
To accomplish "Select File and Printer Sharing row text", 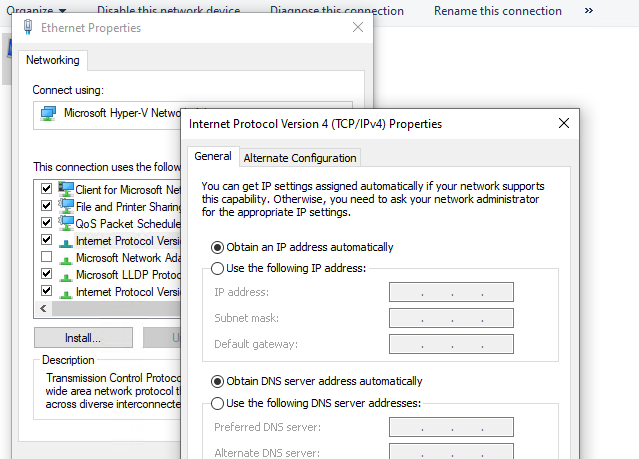I will click(128, 207).
